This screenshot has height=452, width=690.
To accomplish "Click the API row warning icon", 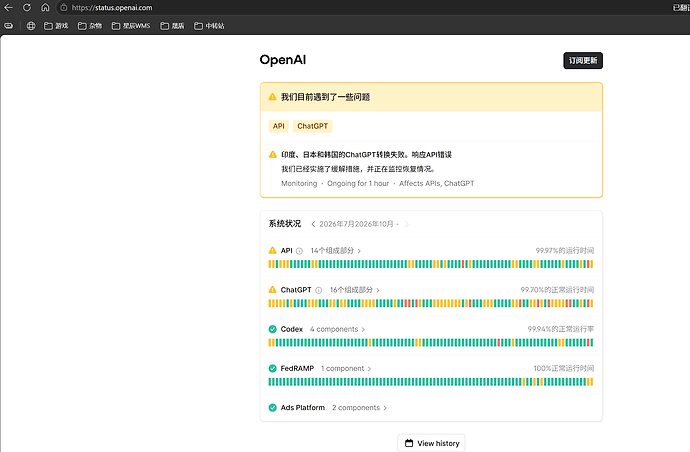I will (272, 250).
